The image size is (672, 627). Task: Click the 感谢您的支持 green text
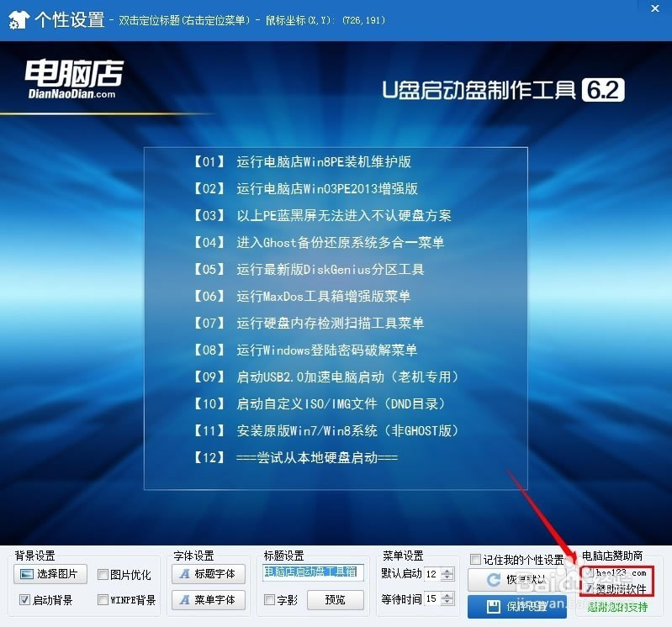click(617, 607)
